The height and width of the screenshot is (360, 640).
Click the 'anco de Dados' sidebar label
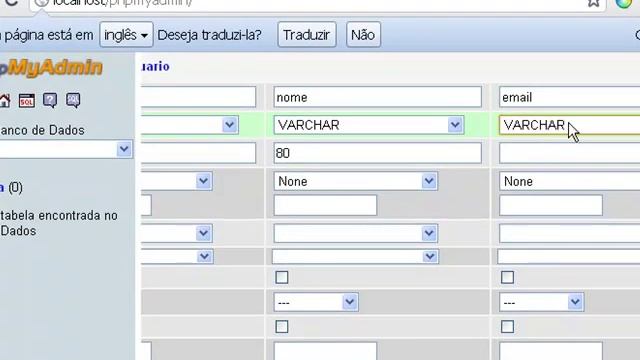pyautogui.click(x=42, y=130)
